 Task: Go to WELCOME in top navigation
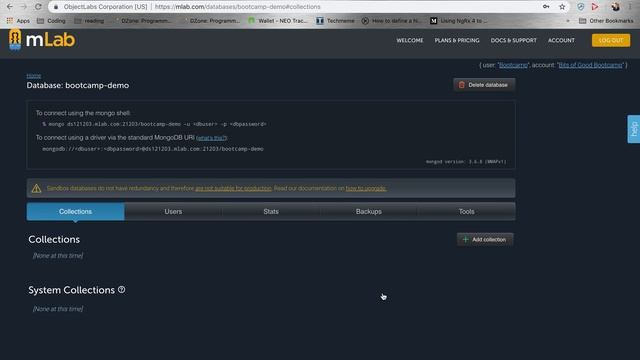coord(410,40)
